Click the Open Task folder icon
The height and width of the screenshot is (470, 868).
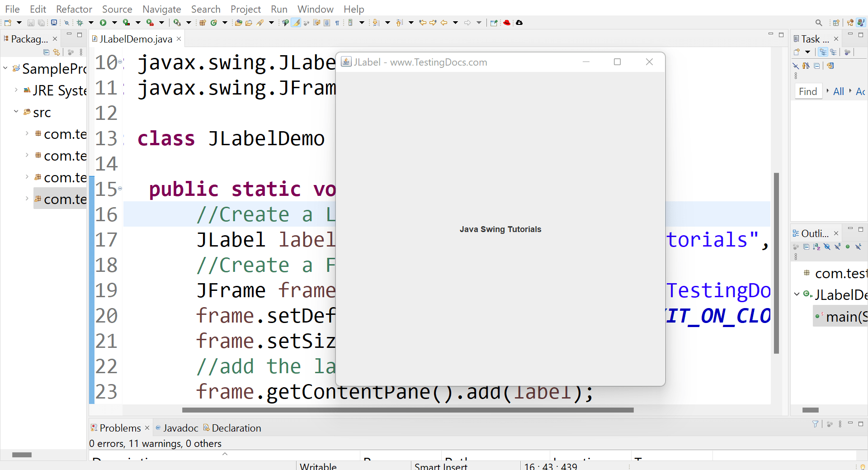249,23
